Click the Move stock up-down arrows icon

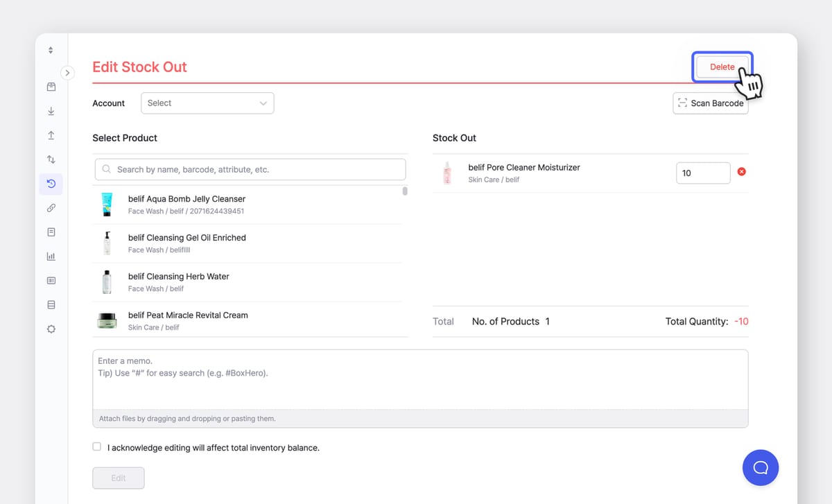pyautogui.click(x=51, y=159)
